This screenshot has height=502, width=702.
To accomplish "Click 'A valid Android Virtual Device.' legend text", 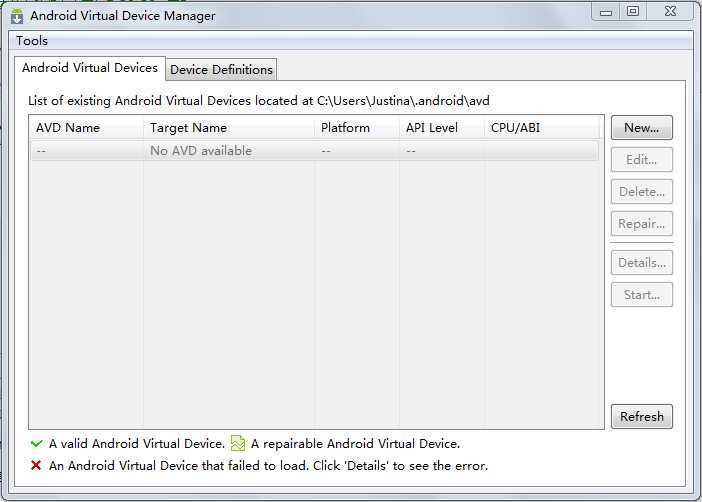I will (x=137, y=444).
